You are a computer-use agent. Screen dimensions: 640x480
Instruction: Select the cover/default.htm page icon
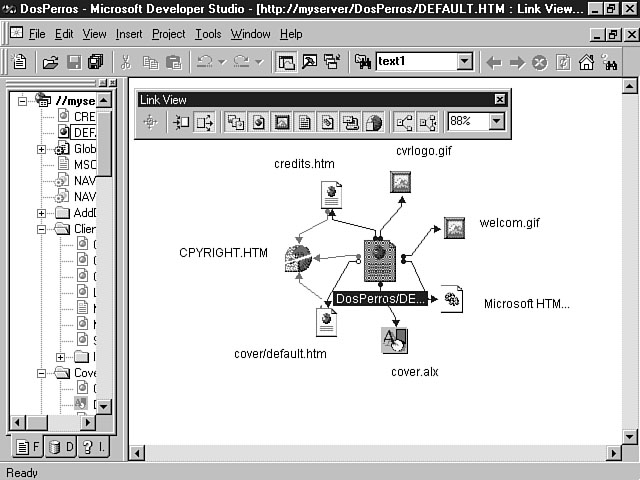(326, 321)
